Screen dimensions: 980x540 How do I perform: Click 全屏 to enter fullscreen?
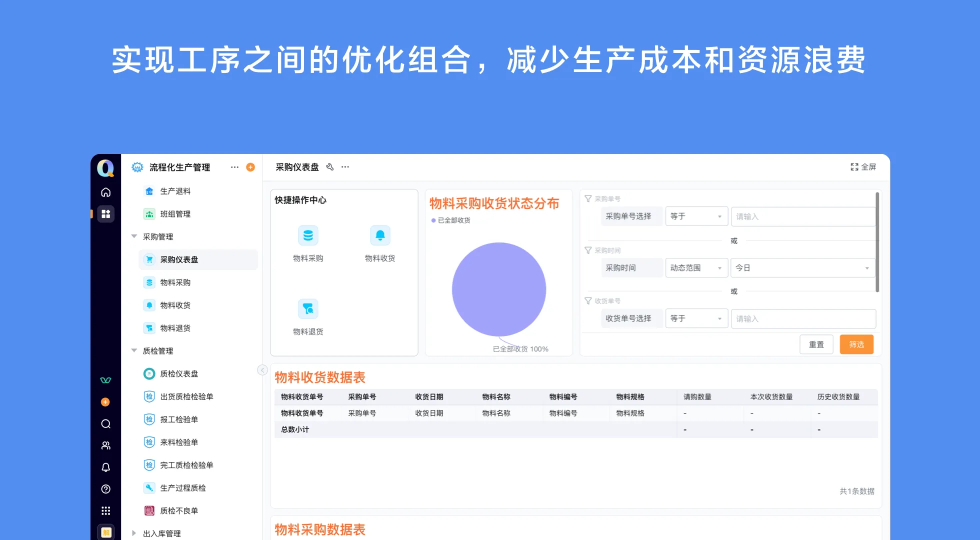(x=863, y=167)
